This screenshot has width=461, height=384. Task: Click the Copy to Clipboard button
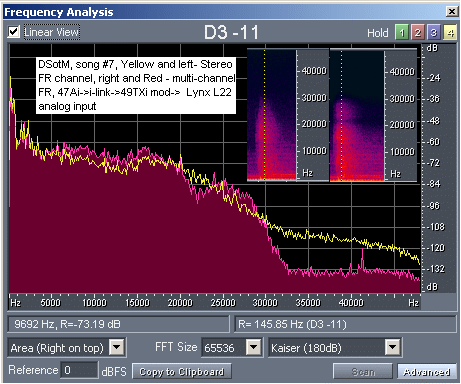(x=182, y=371)
